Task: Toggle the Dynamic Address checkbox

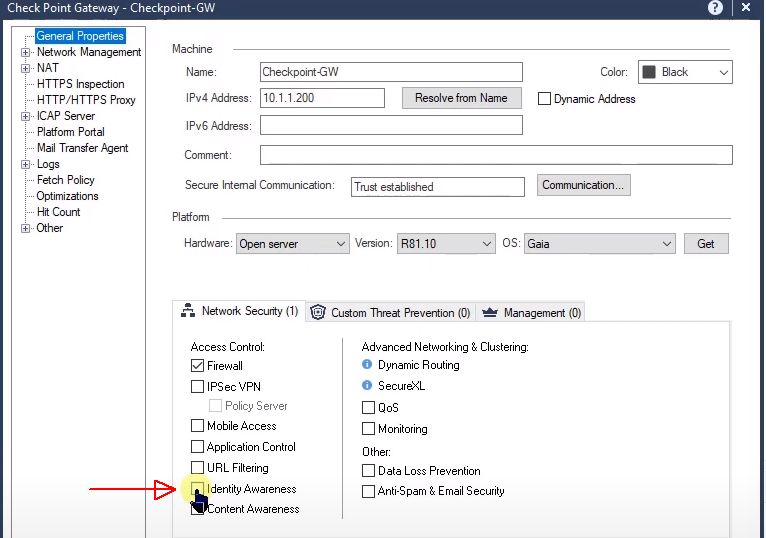Action: 544,99
